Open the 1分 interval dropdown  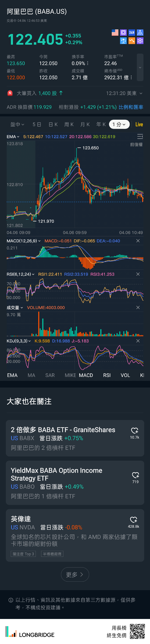[x=119, y=125]
